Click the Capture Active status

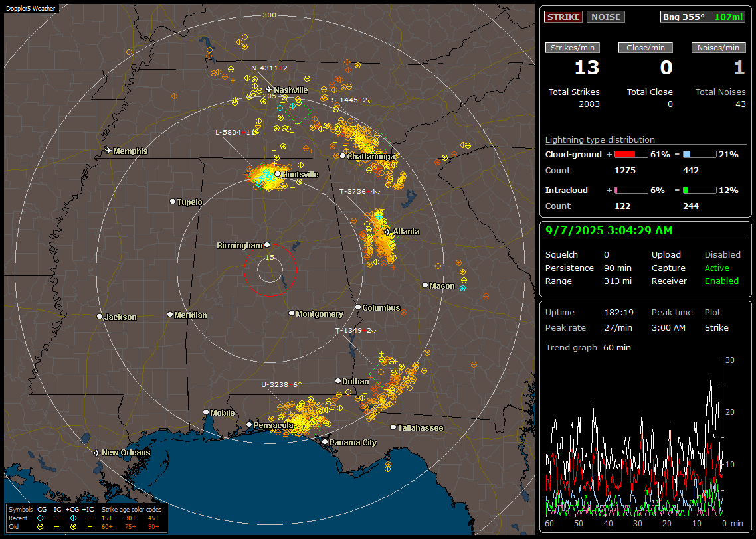pyautogui.click(x=717, y=268)
